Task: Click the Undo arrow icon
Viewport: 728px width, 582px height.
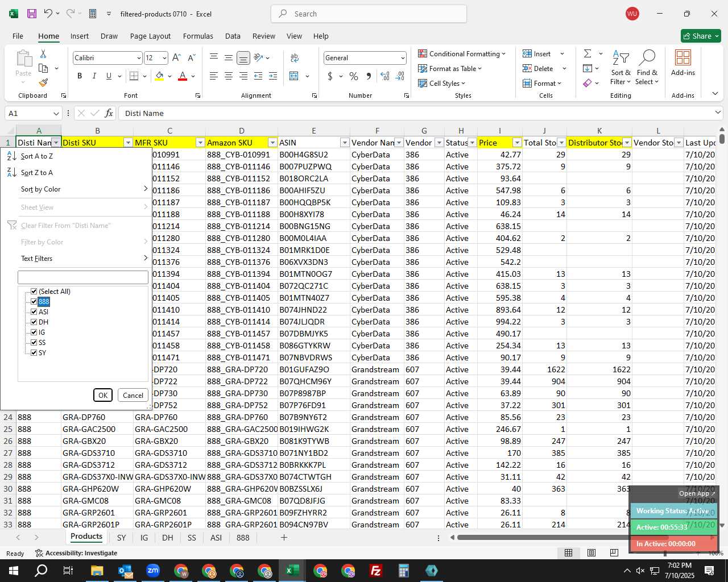Action: point(48,14)
